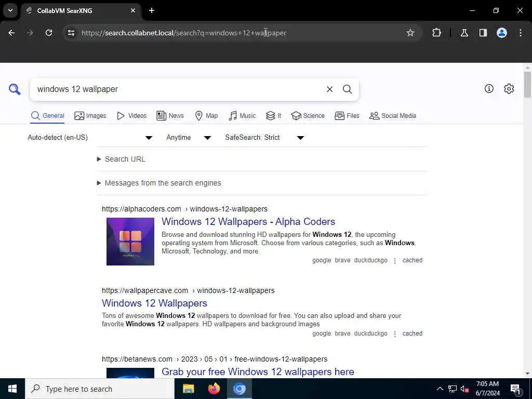Click the page vertical scrollbar thumb
Image resolution: width=532 pixels, height=399 pixels.
pos(527,84)
